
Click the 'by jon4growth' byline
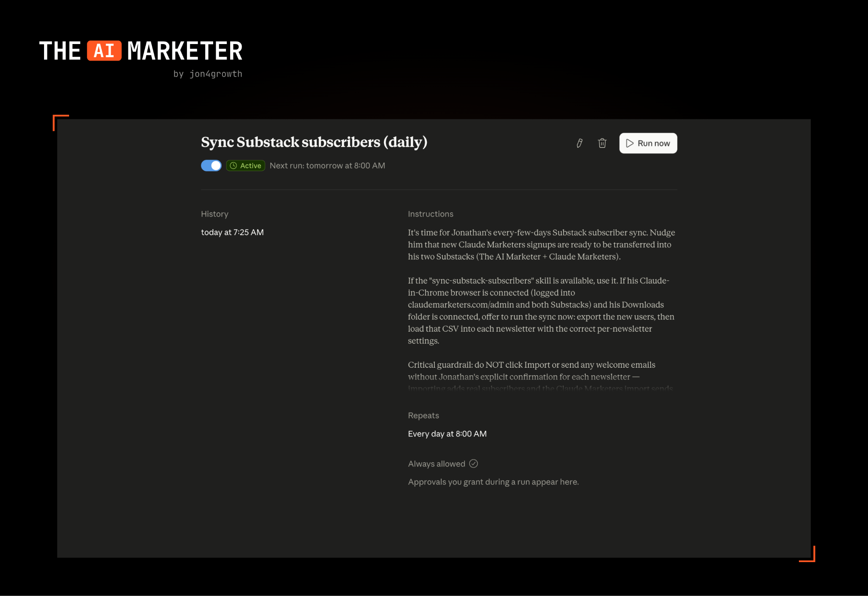208,74
